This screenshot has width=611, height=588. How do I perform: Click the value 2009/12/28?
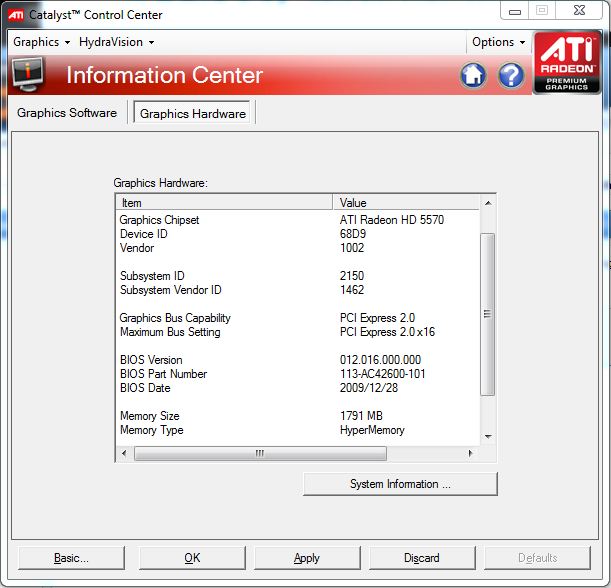pos(369,388)
